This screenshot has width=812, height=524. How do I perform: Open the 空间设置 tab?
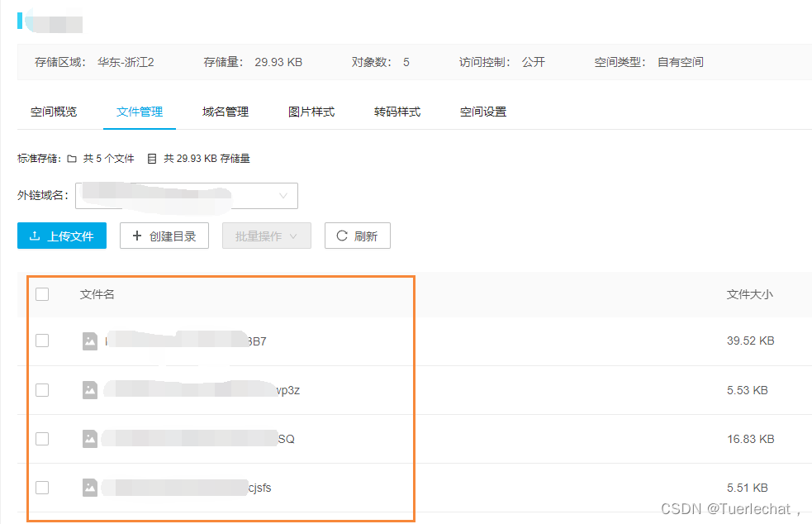pyautogui.click(x=483, y=112)
